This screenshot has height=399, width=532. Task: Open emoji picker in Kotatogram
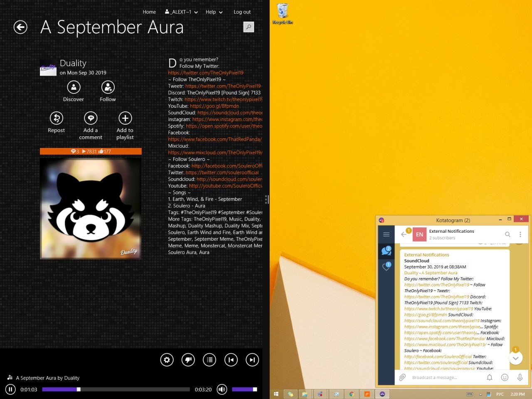(x=505, y=377)
